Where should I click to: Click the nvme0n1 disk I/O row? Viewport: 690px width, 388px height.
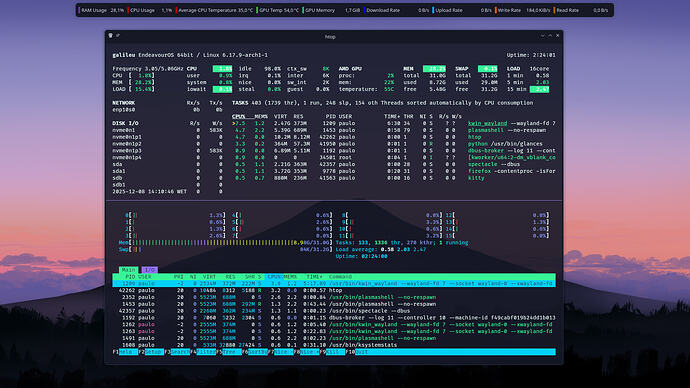coord(167,130)
